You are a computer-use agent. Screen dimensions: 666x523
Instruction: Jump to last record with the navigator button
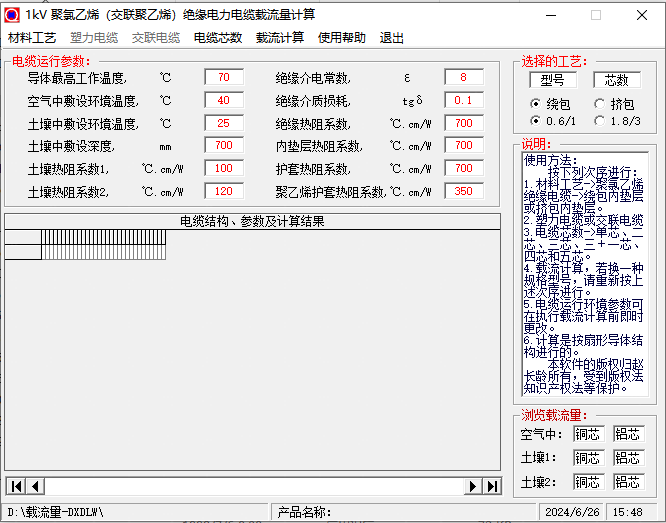tap(492, 486)
